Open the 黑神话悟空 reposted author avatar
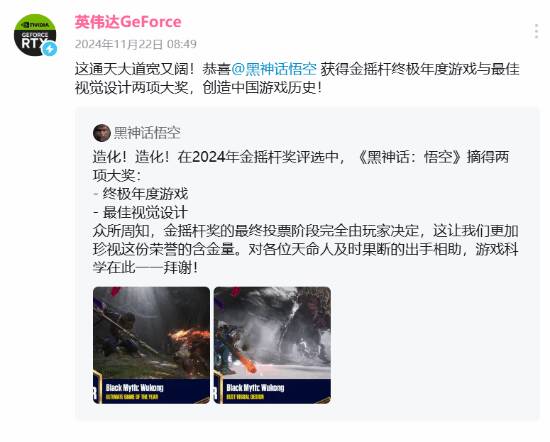The image size is (550, 442). pos(102,133)
